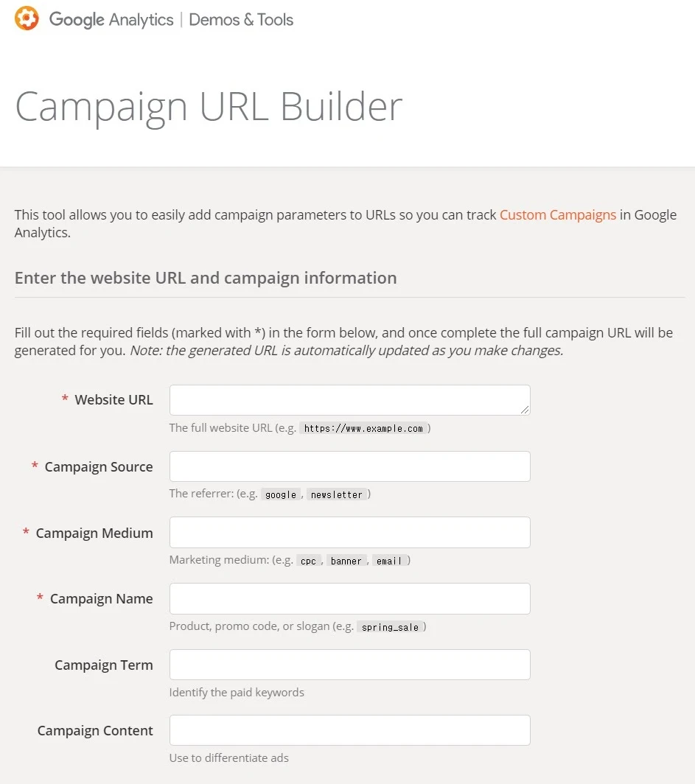Click the Campaign Source label
Image resolution: width=695 pixels, height=784 pixels.
click(x=99, y=466)
